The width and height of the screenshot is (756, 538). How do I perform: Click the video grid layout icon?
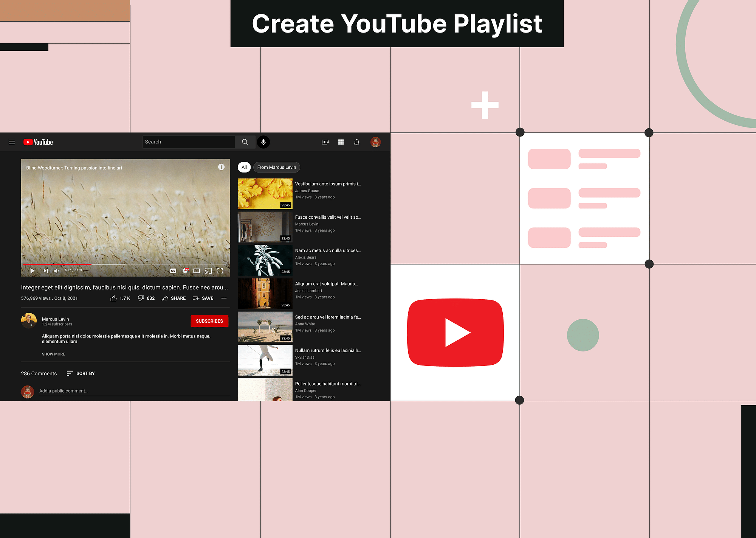point(341,141)
